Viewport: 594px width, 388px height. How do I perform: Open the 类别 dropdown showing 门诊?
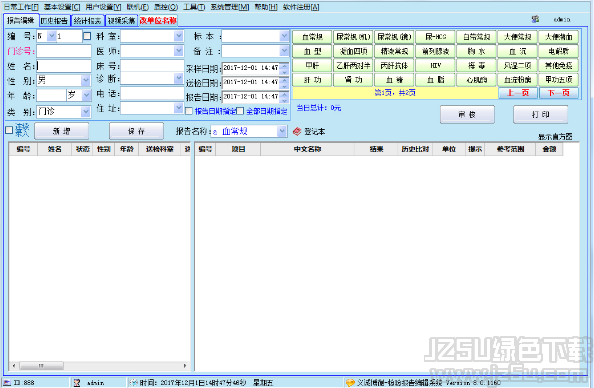[86, 112]
